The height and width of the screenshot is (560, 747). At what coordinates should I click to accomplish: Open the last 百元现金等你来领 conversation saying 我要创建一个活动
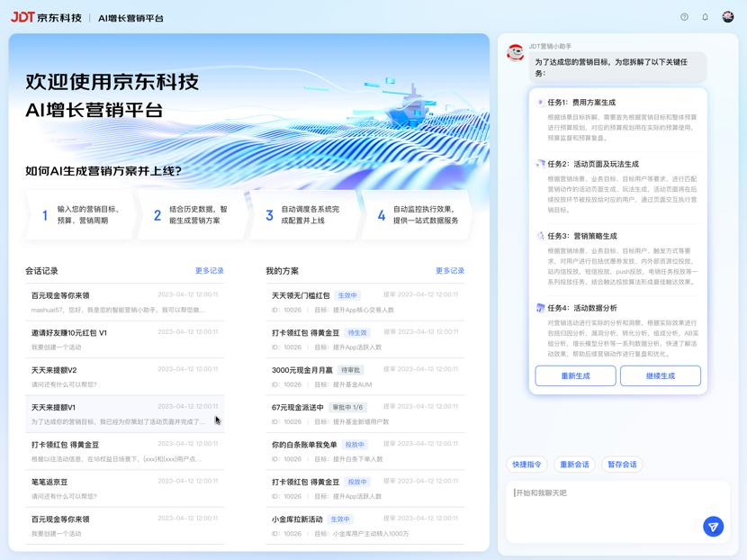125,526
